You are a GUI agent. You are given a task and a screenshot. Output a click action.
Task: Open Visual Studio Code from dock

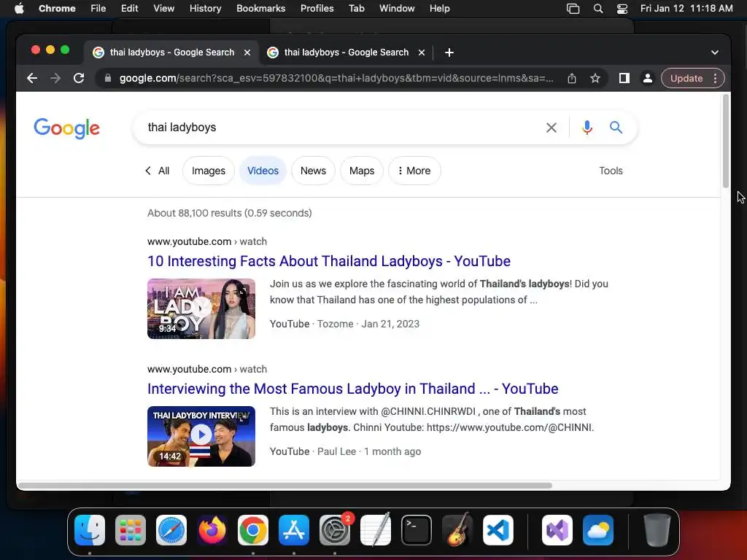pos(498,530)
